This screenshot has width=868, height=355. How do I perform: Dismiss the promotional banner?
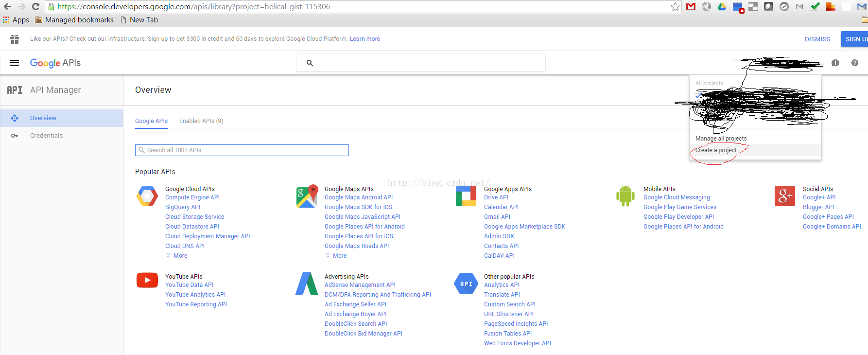[817, 39]
